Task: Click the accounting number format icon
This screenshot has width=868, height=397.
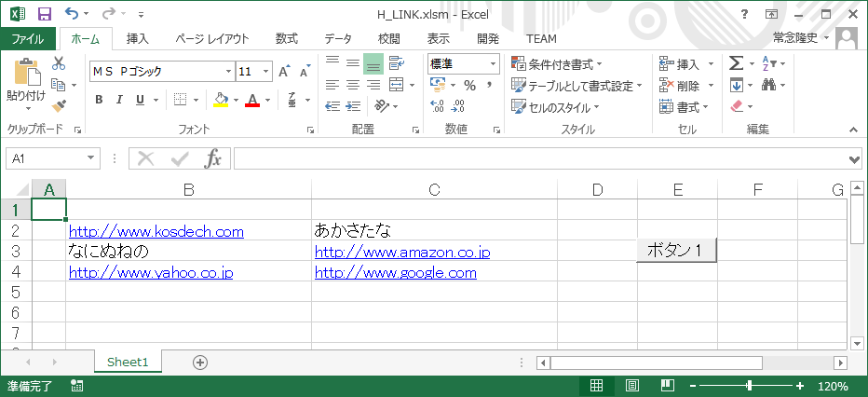Action: coord(438,85)
